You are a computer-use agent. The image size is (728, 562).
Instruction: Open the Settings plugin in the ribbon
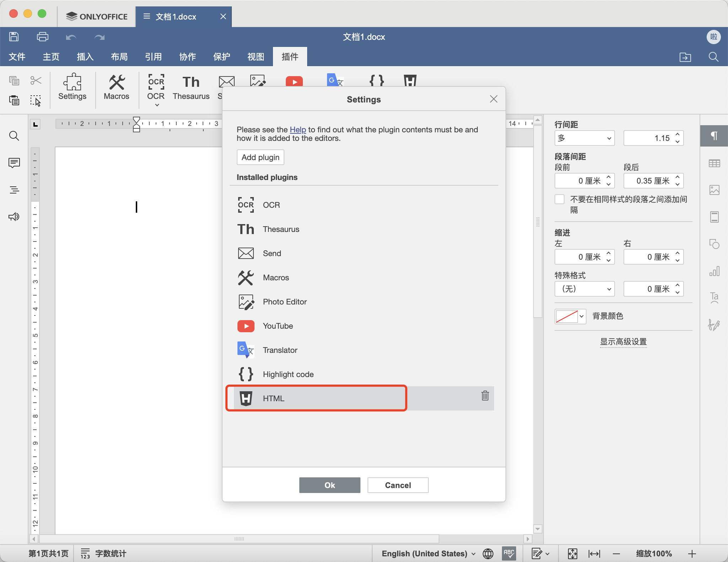[x=72, y=87]
